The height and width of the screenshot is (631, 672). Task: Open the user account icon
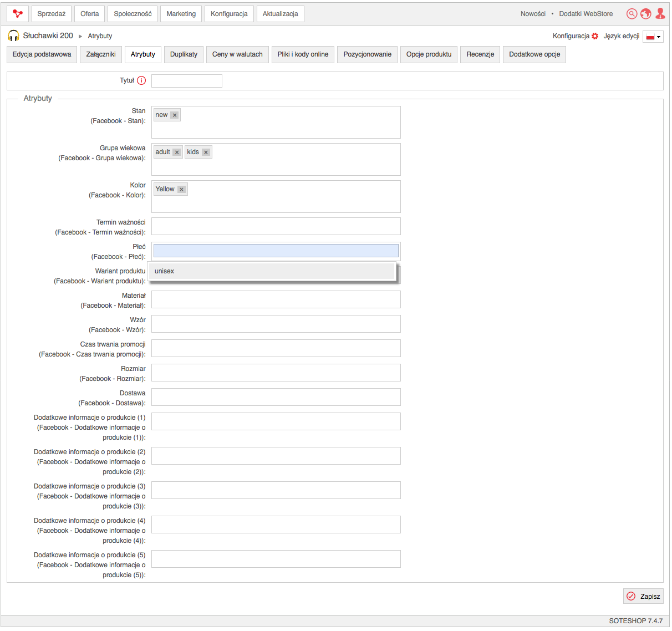[x=660, y=14]
